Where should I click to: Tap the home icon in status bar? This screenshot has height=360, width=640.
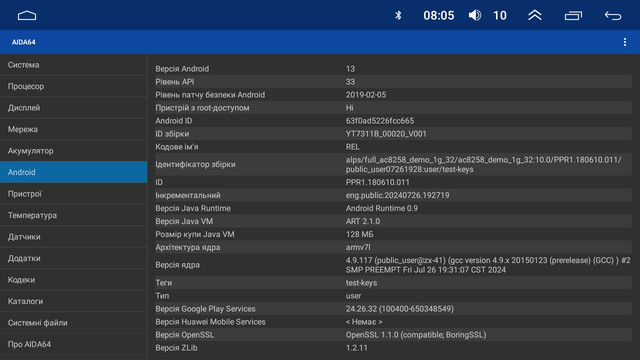coord(27,16)
